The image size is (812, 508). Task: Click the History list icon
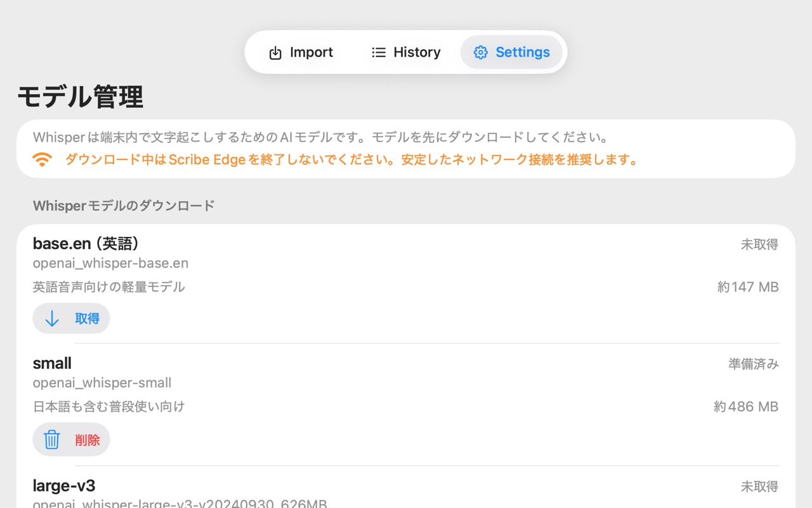pos(379,52)
